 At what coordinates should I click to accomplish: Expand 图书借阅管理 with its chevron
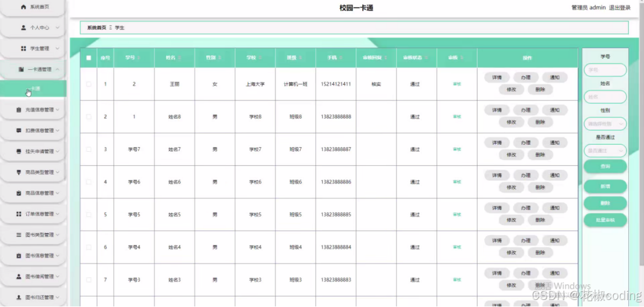pos(58,277)
